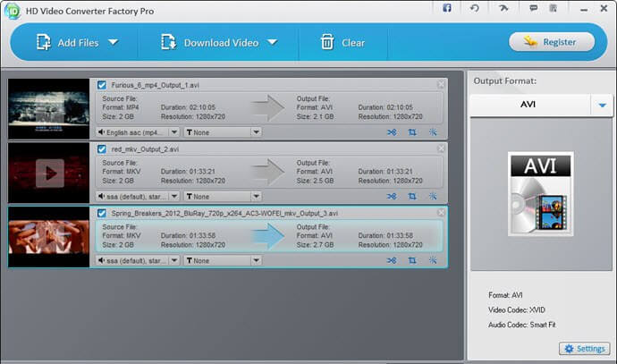The image size is (617, 364).
Task: Click the undo/refresh arrow icon in title bar
Action: point(475,8)
